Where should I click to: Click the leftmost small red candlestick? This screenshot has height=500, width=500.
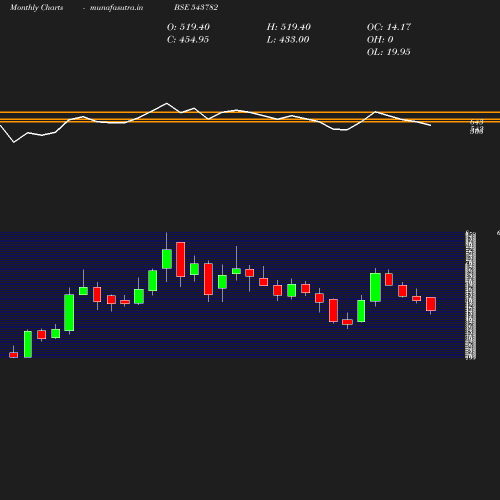pos(14,355)
